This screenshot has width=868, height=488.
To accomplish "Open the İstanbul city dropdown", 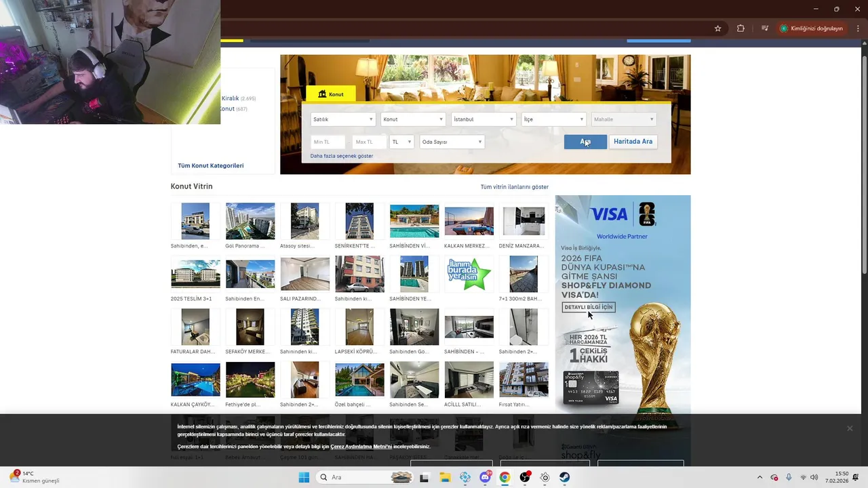I will (484, 119).
